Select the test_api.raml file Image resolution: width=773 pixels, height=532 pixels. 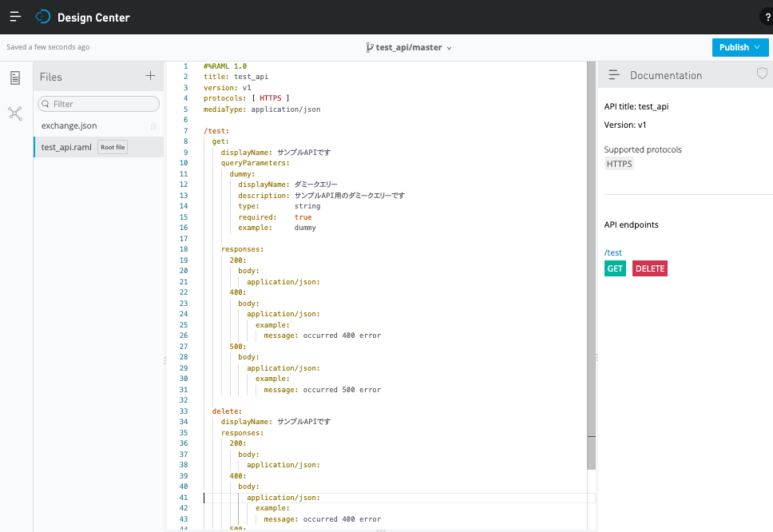(x=66, y=147)
